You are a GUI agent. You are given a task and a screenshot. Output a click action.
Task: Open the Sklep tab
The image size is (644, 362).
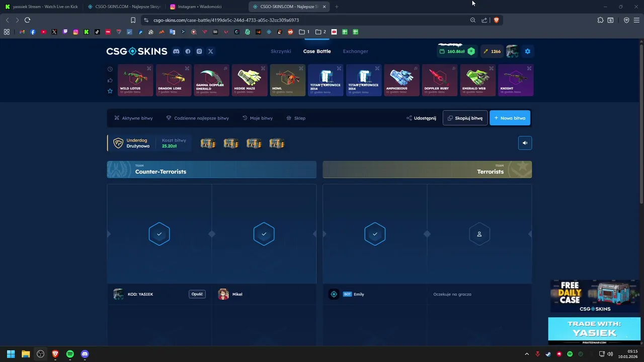296,118
